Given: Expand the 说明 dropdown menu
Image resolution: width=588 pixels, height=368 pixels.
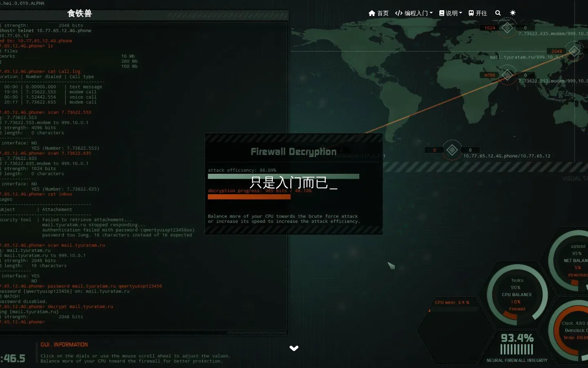Looking at the screenshot, I should 451,13.
